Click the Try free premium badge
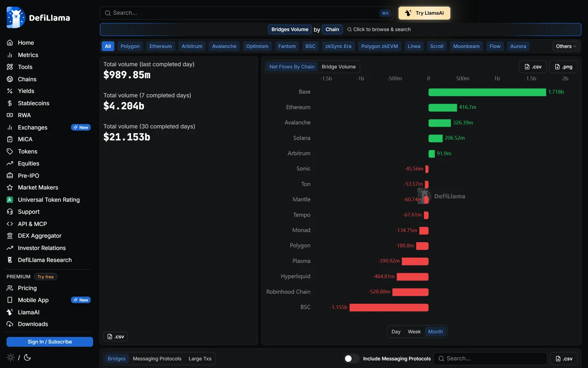This screenshot has width=588, height=368. pyautogui.click(x=45, y=277)
